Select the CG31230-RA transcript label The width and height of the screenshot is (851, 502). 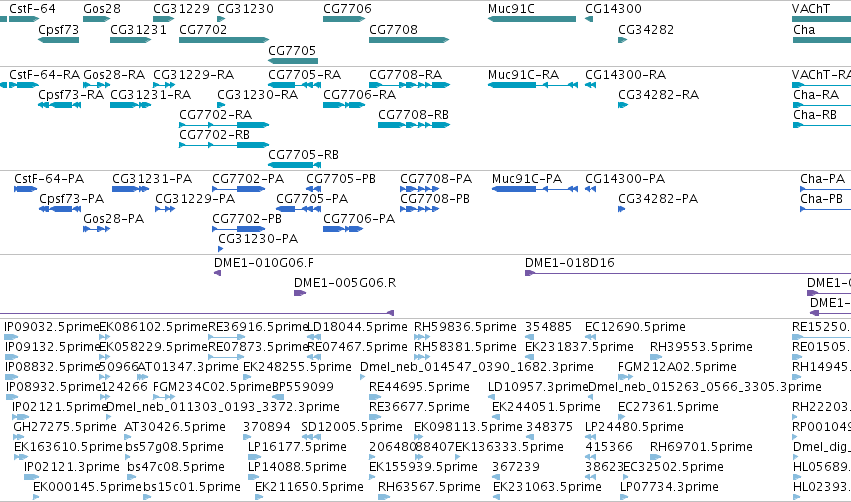(257, 95)
